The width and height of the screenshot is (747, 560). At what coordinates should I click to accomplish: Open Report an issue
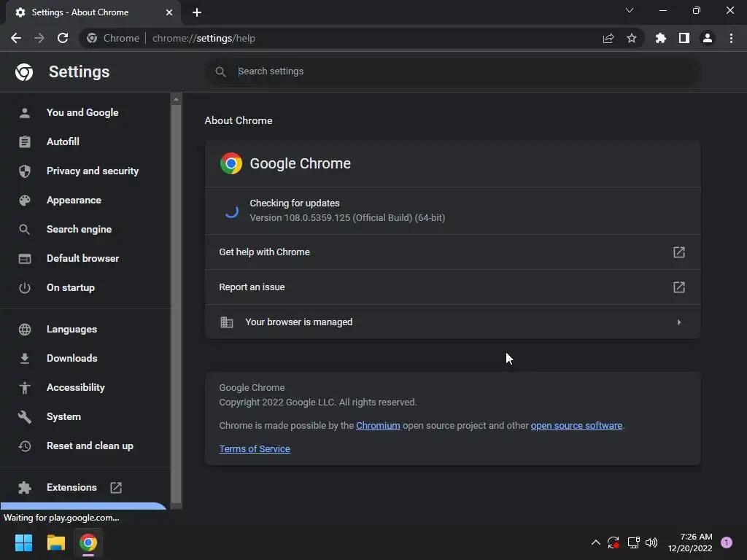(452, 287)
